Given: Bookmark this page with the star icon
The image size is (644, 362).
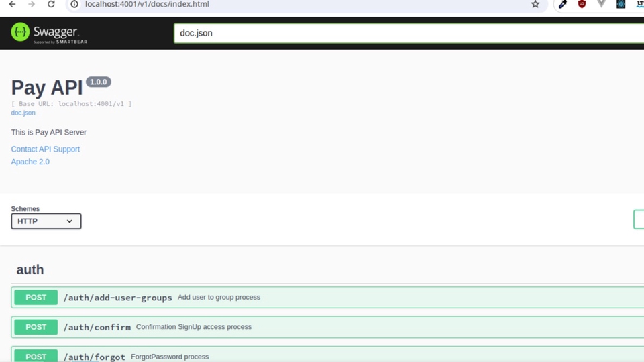Looking at the screenshot, I should pos(535,4).
